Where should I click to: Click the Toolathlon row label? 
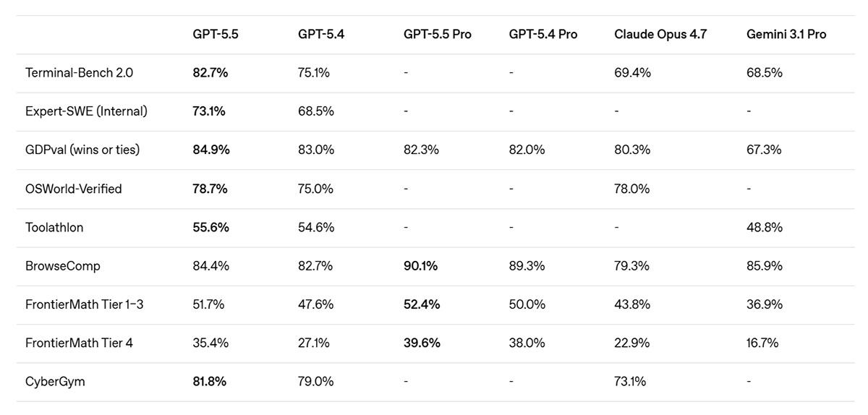click(x=54, y=227)
